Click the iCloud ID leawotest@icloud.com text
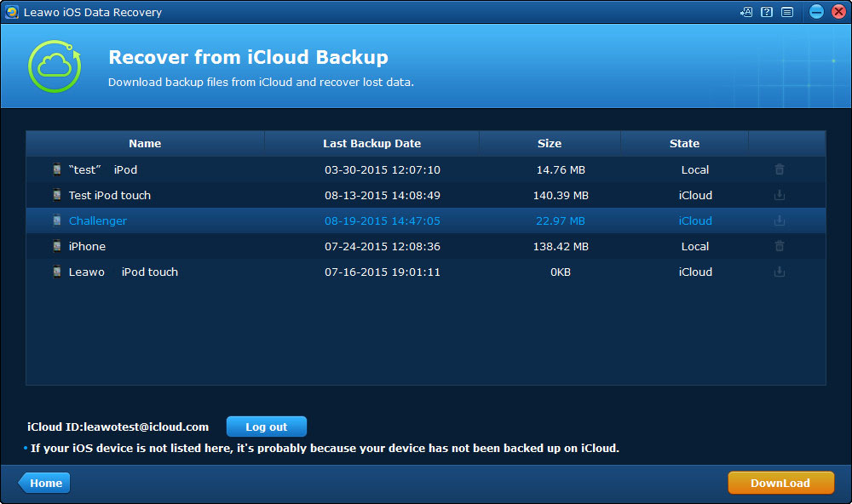This screenshot has height=504, width=852. [118, 427]
